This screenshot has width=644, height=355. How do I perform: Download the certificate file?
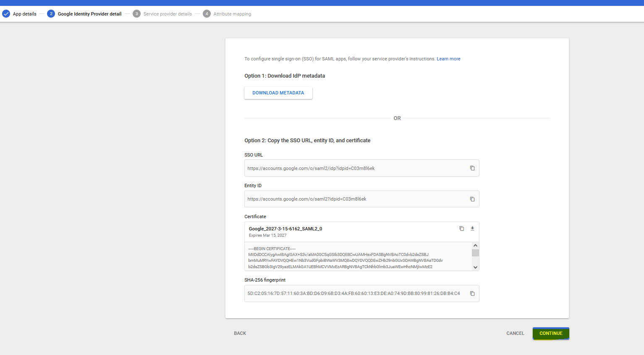click(472, 229)
